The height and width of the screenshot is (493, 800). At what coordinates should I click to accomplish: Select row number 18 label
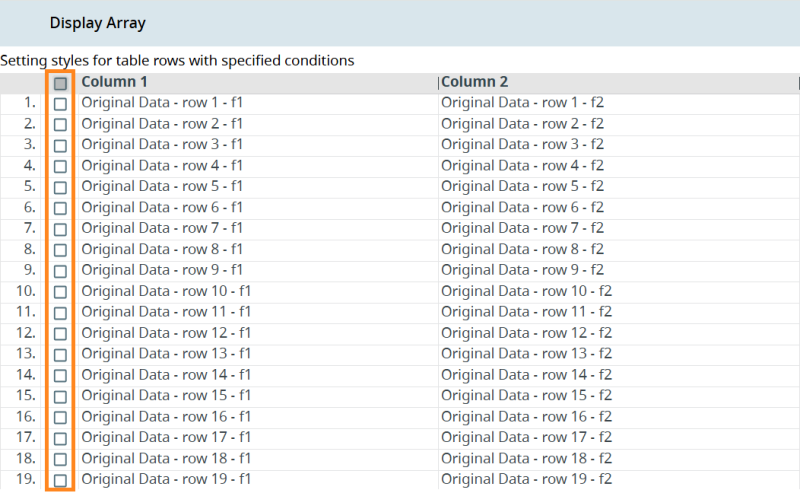(x=26, y=459)
